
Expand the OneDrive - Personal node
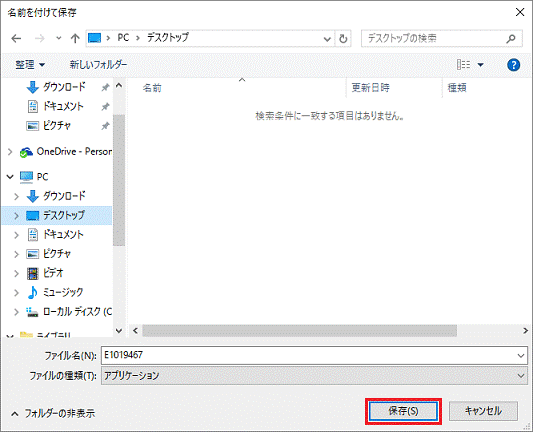[10, 152]
